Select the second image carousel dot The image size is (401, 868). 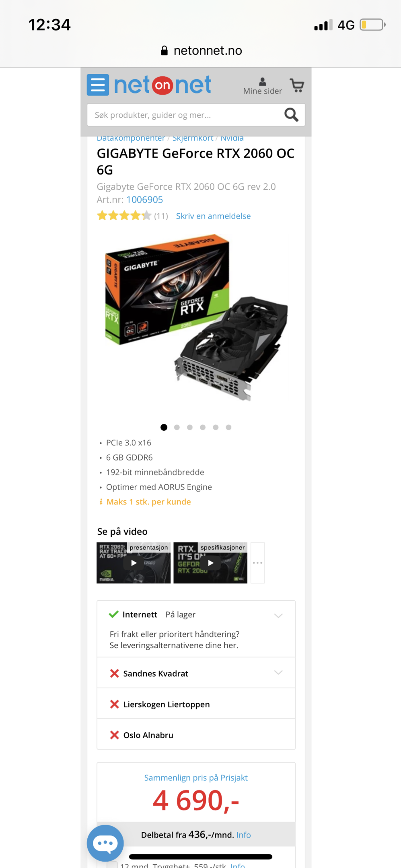177,427
